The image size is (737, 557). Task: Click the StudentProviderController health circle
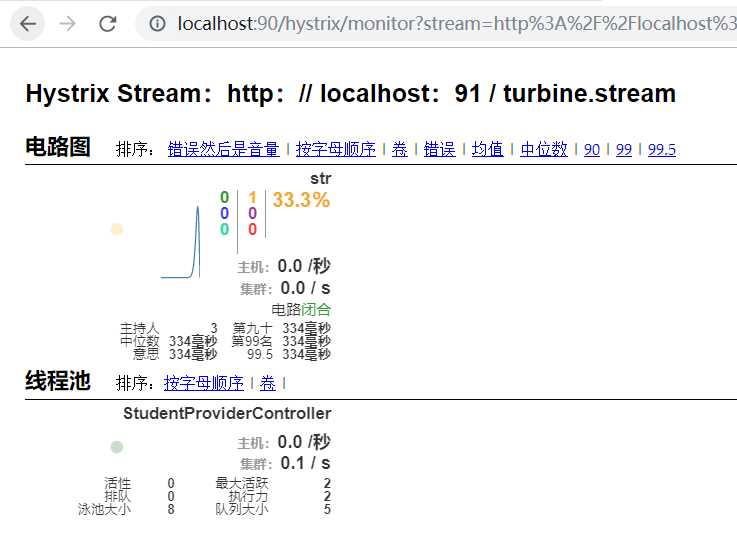click(117, 447)
